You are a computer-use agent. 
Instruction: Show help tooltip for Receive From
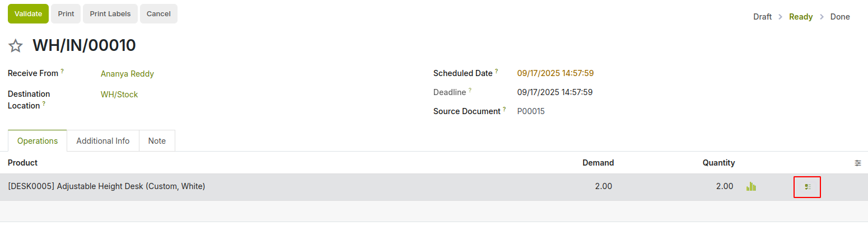tap(62, 71)
